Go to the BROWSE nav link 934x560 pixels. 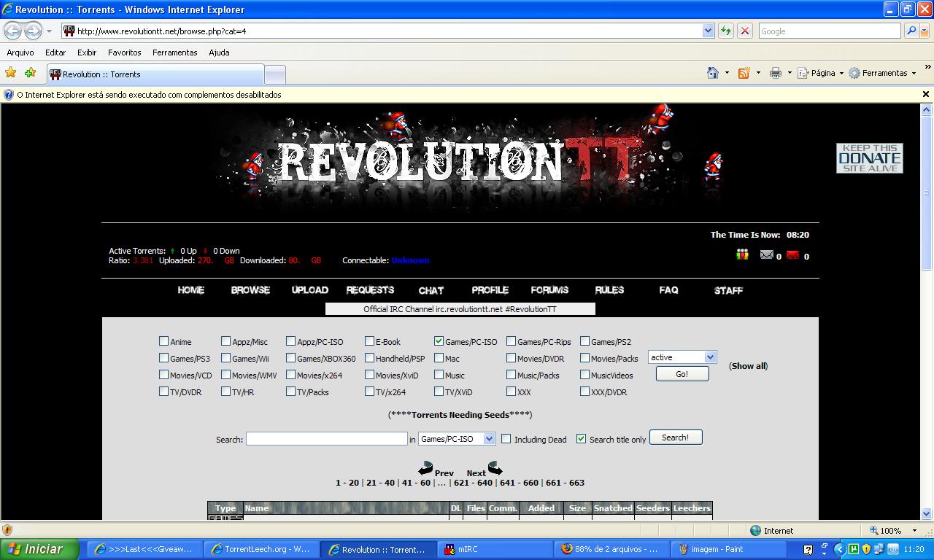click(x=250, y=290)
